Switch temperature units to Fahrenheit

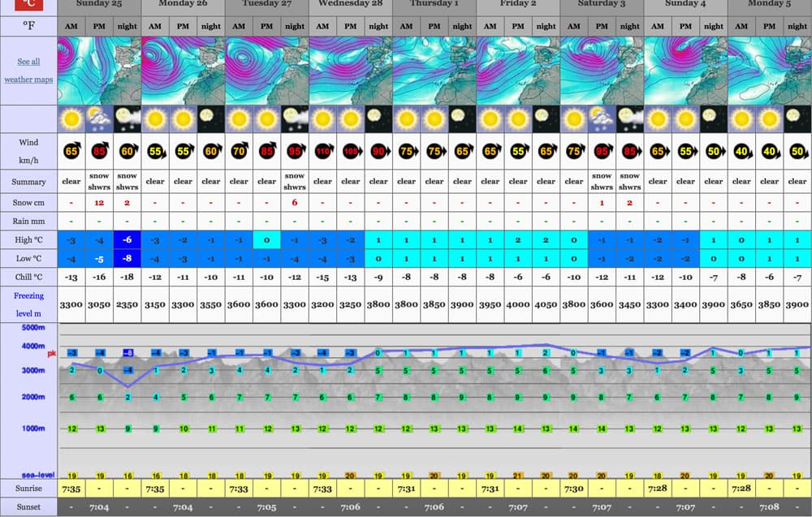(28, 25)
